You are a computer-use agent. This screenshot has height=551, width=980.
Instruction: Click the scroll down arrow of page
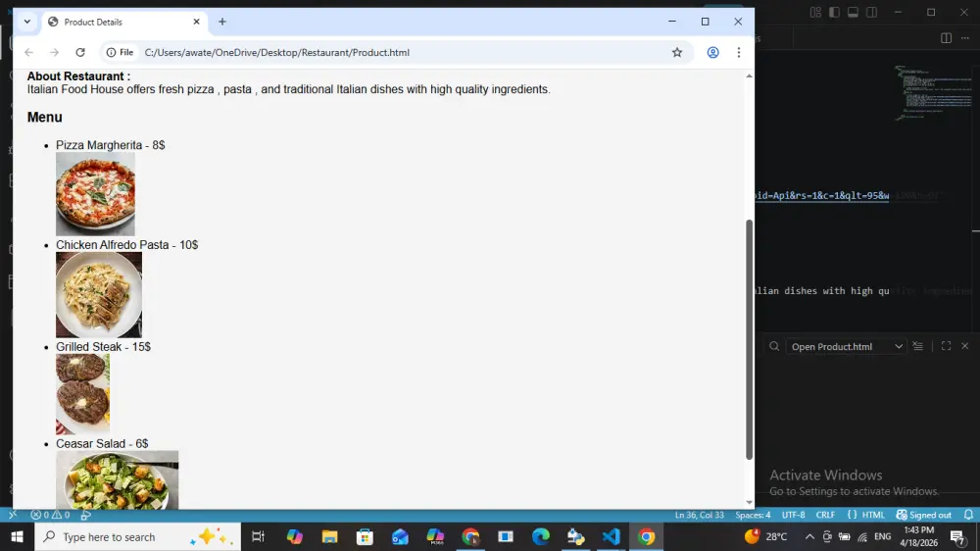click(749, 502)
